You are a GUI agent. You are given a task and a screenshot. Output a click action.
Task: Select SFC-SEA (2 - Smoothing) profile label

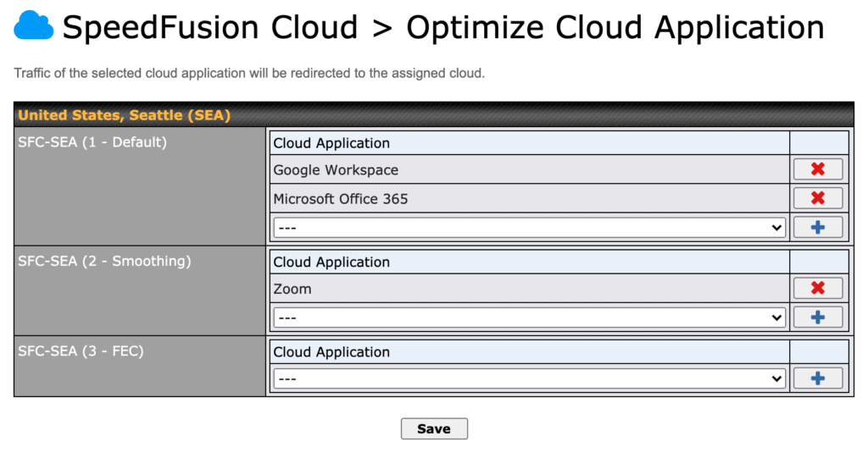pyautogui.click(x=104, y=261)
